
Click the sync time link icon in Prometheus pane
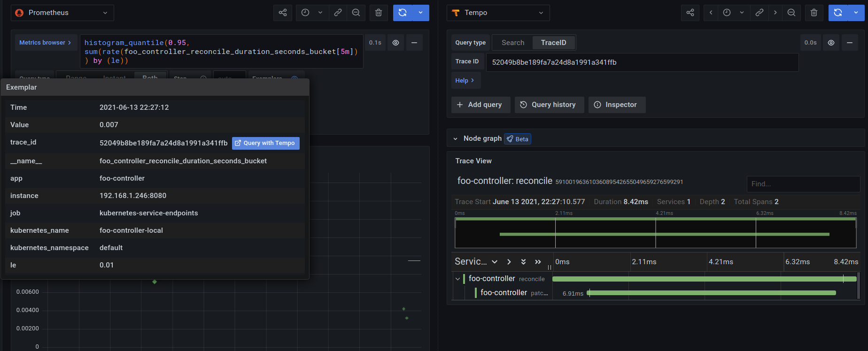click(338, 13)
